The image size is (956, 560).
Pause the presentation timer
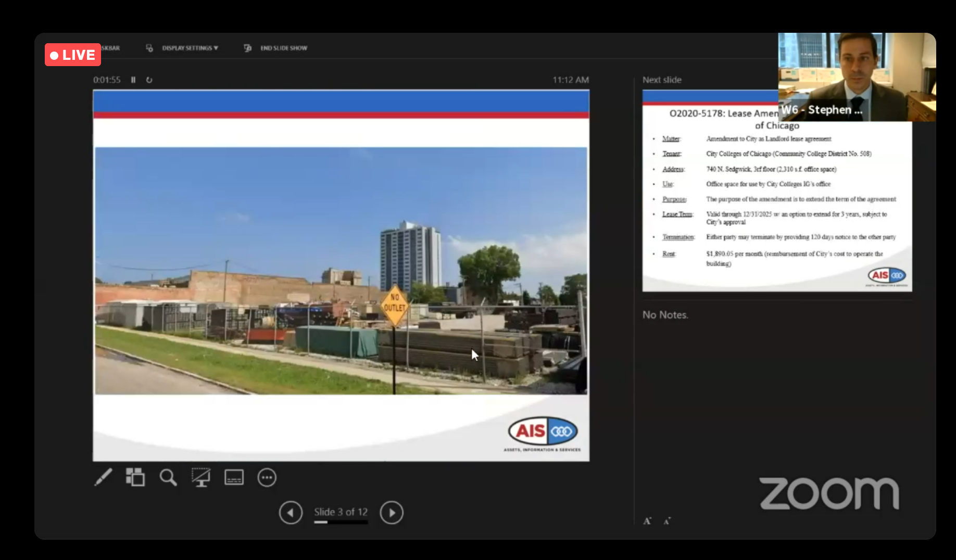click(133, 80)
